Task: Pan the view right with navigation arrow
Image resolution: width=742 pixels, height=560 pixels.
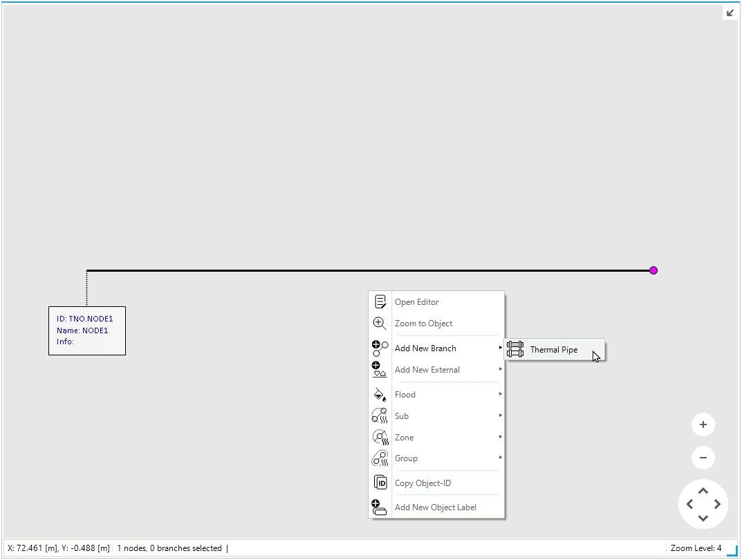Action: pos(717,505)
